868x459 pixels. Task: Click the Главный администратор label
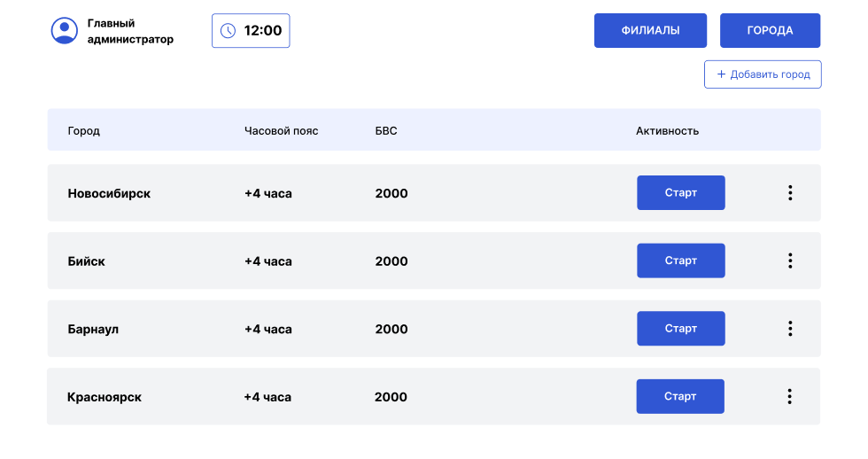coord(130,31)
